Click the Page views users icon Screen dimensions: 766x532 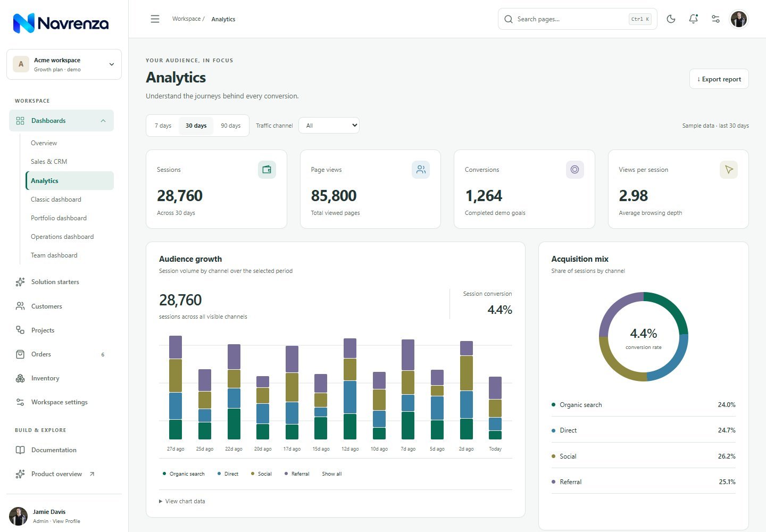421,170
